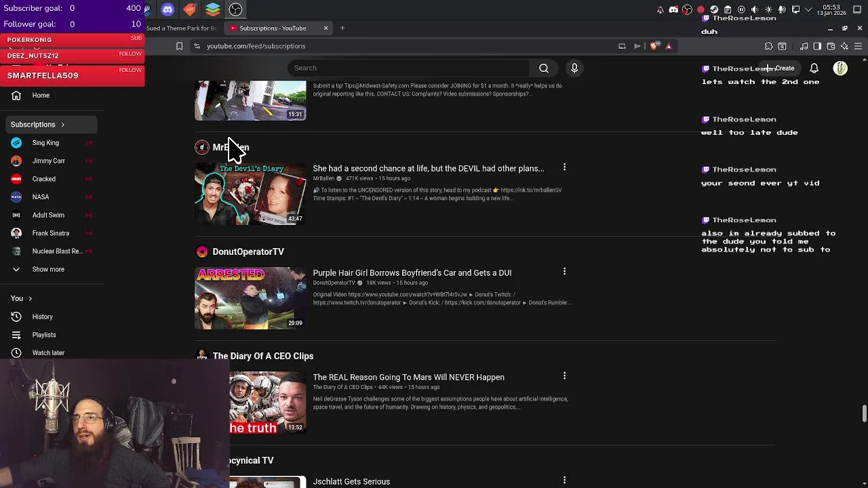Play the ARRESTED DonutOperator thumbnail
The height and width of the screenshot is (488, 868).
click(250, 298)
